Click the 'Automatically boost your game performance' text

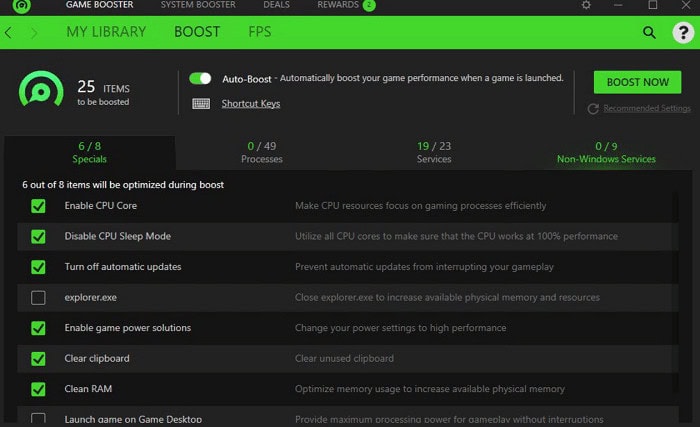421,78
